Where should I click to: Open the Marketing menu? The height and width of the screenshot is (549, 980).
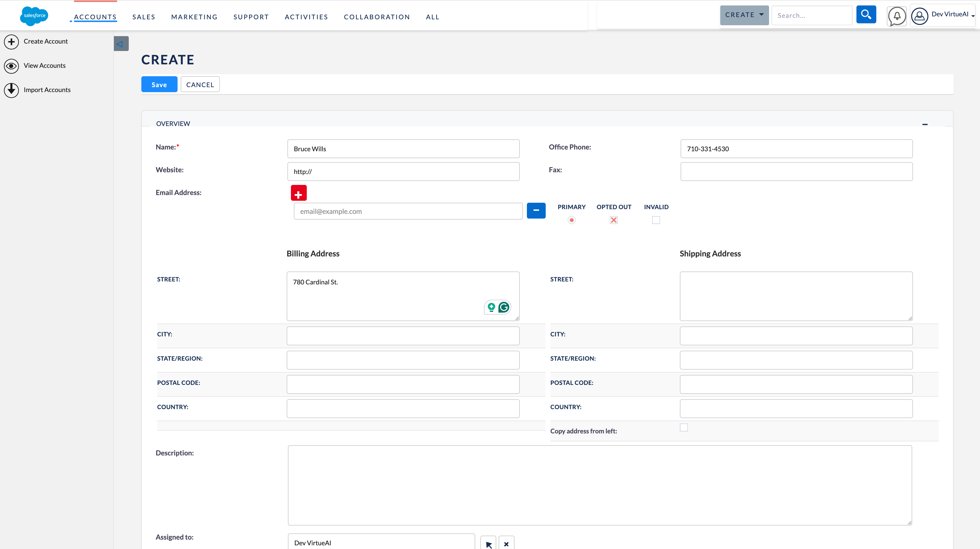pyautogui.click(x=194, y=17)
